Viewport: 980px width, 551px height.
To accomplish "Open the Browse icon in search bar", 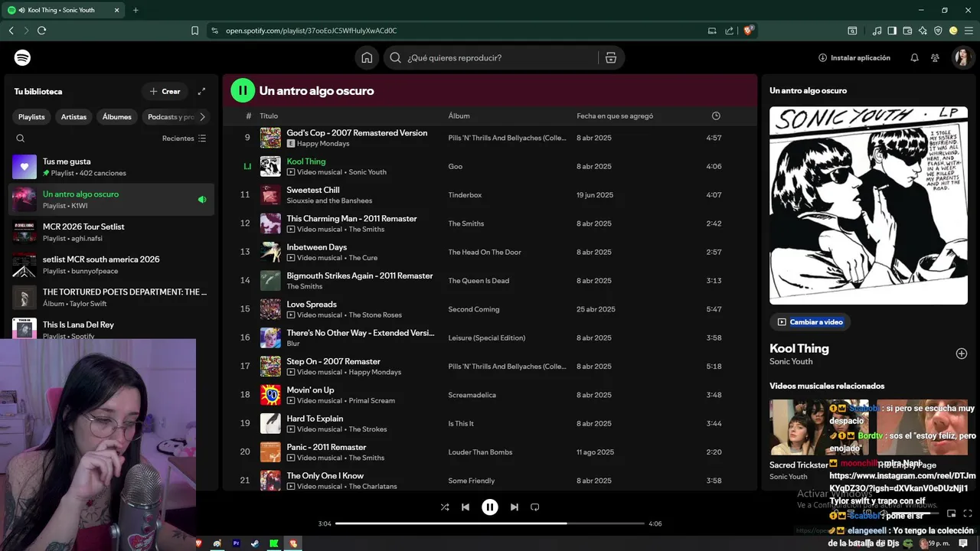I will coord(610,57).
